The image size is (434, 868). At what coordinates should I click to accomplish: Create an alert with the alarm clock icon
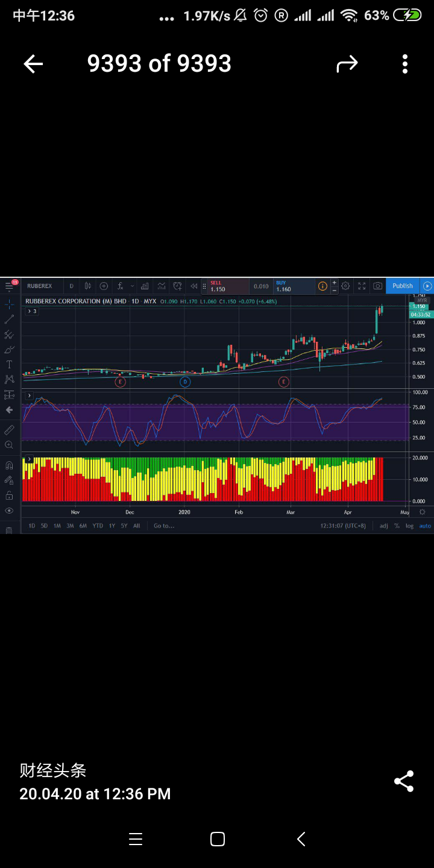click(x=178, y=286)
